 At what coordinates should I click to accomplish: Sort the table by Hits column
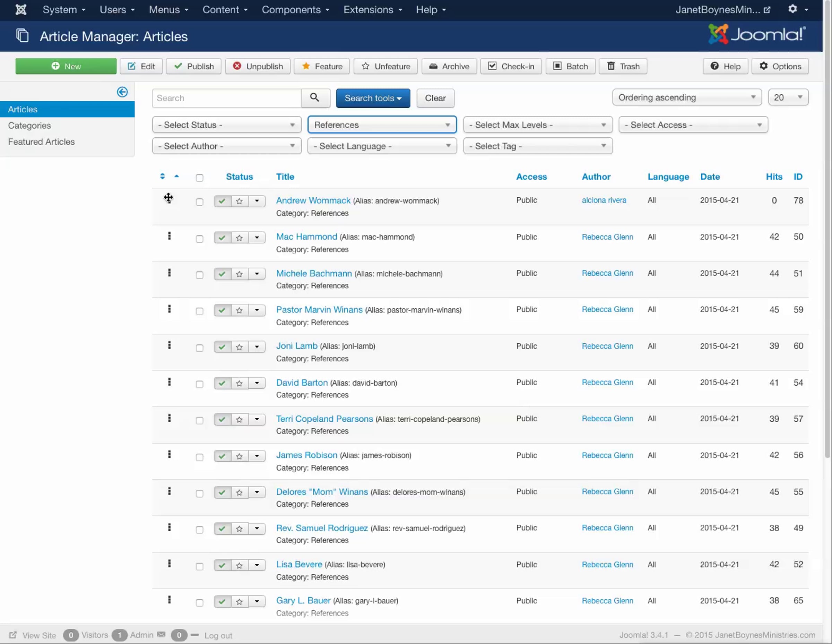774,177
